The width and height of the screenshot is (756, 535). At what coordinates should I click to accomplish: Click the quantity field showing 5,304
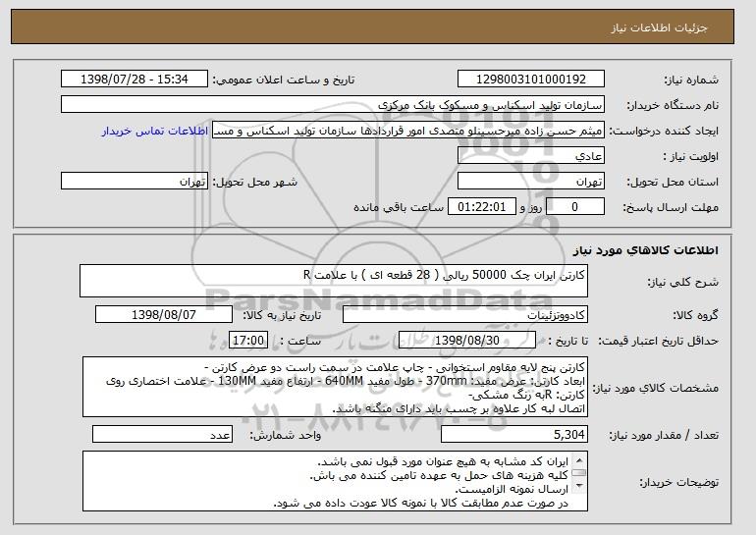click(x=514, y=434)
